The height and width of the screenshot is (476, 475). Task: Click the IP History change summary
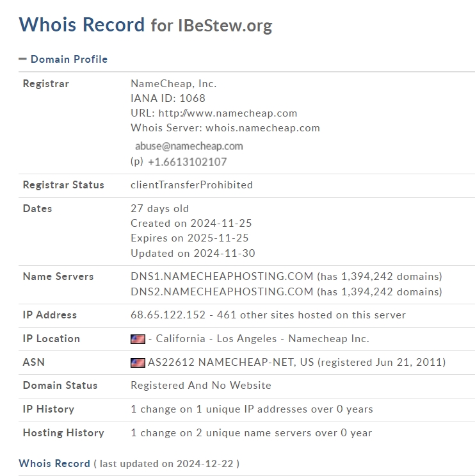pyautogui.click(x=252, y=409)
